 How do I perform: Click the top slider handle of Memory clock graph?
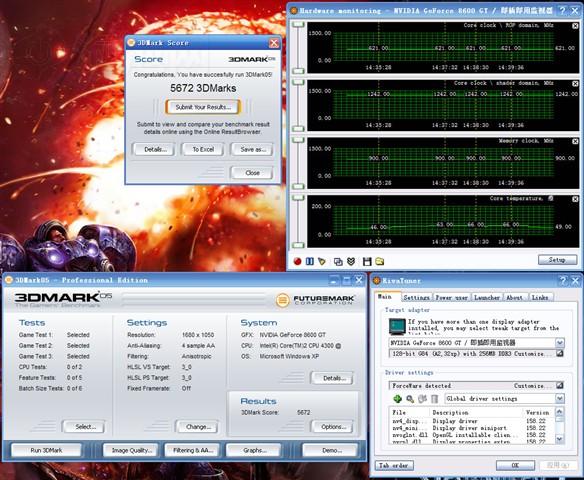(298, 140)
